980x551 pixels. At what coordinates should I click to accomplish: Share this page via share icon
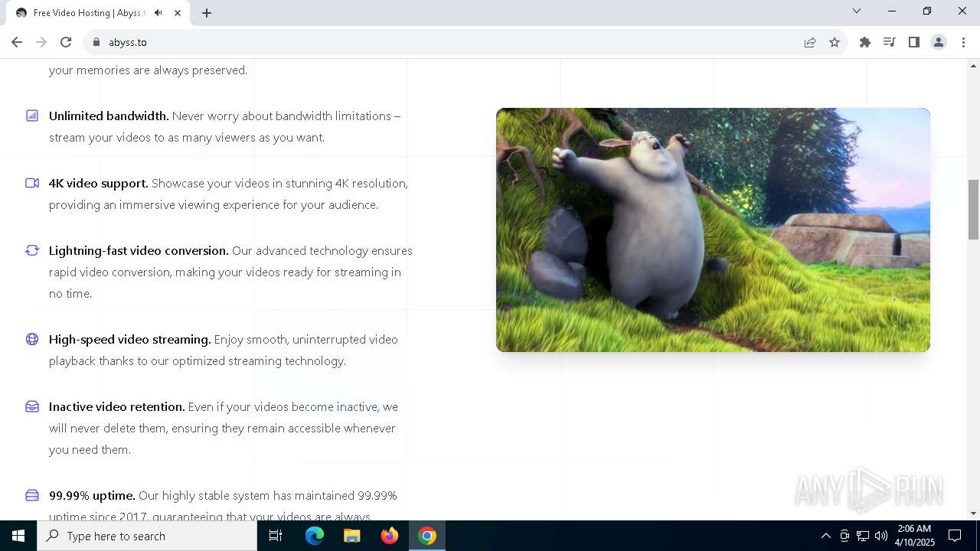tap(810, 42)
